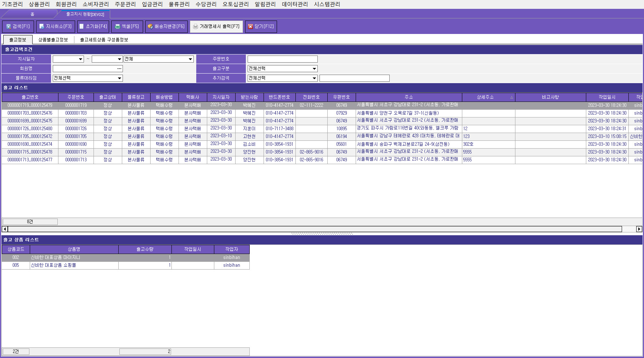The image size is (644, 358).
Task: Open the 물류대리점 combo box
Action: 119,78
